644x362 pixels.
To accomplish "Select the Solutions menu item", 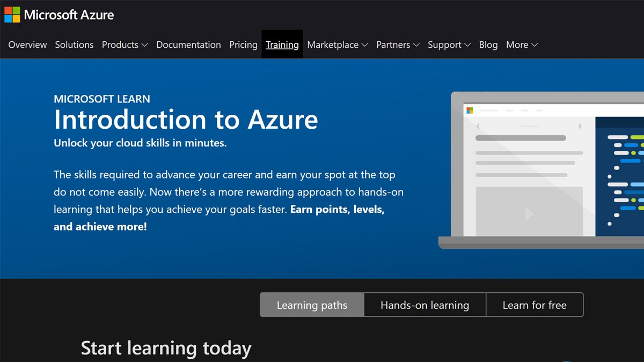I will point(74,45).
